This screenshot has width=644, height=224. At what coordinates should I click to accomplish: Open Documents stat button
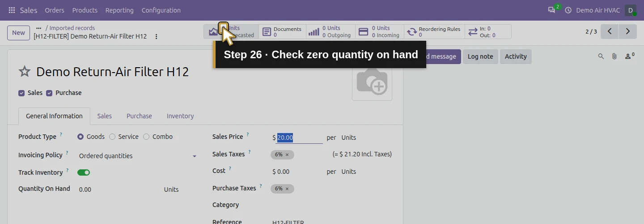[x=282, y=31]
